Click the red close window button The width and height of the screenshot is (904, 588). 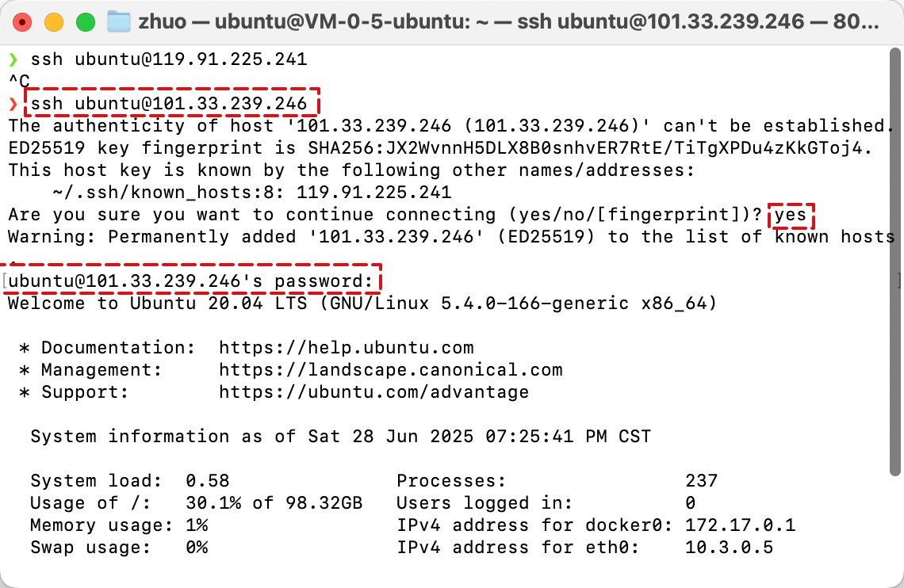click(x=22, y=22)
